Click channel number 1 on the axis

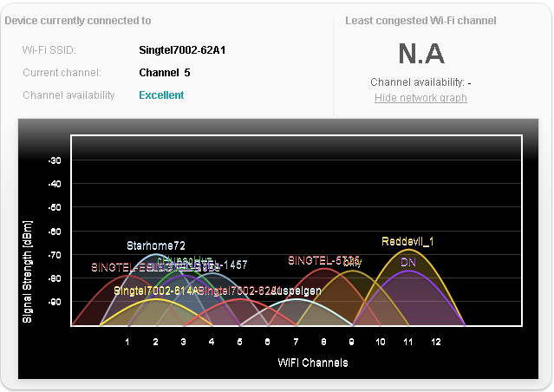click(127, 342)
